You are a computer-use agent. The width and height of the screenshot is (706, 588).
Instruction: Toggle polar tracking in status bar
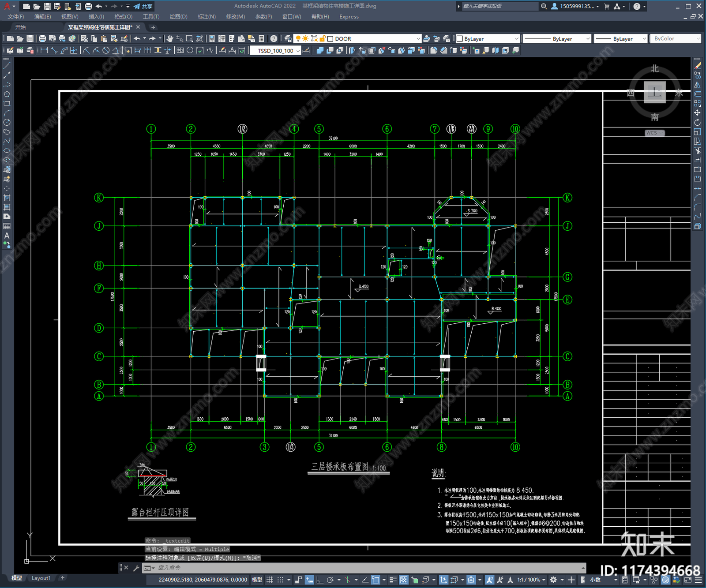pyautogui.click(x=330, y=580)
